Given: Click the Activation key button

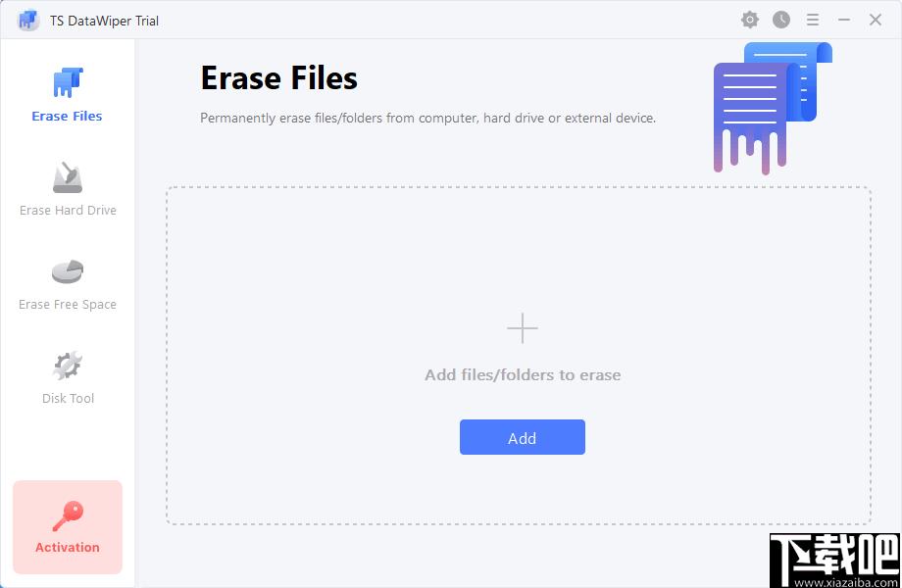Looking at the screenshot, I should [x=68, y=527].
